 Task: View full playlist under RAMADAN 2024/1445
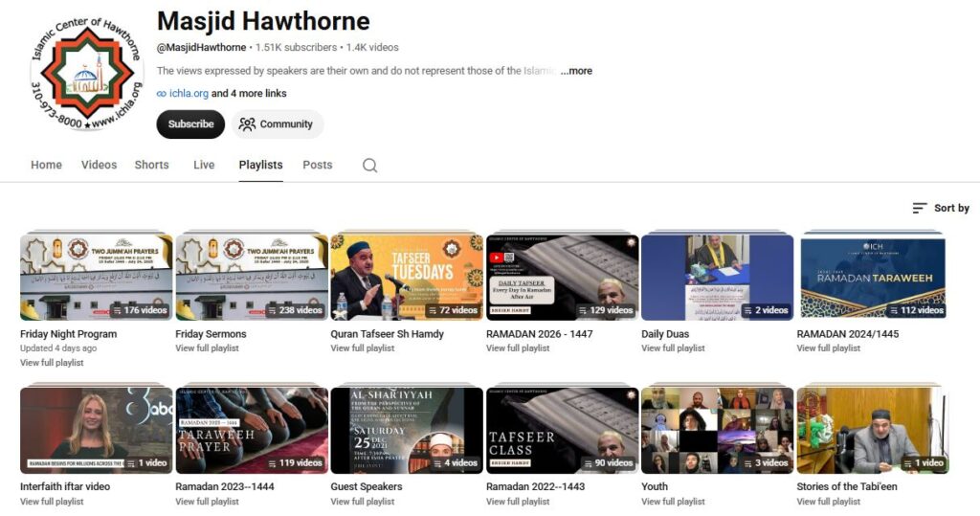pyautogui.click(x=828, y=348)
